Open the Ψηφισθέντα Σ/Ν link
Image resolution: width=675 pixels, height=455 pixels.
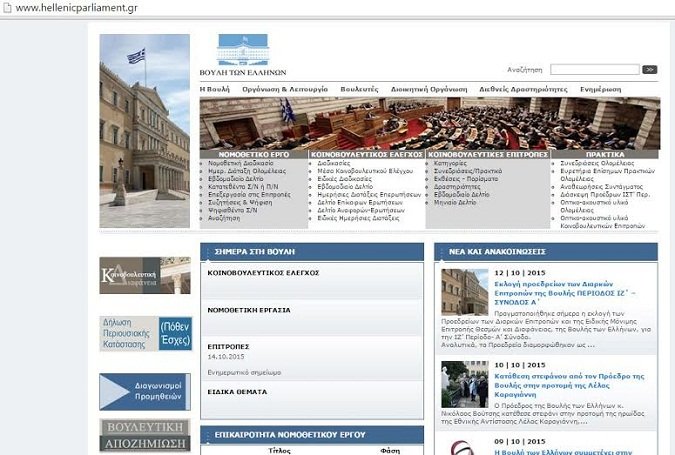(x=232, y=210)
